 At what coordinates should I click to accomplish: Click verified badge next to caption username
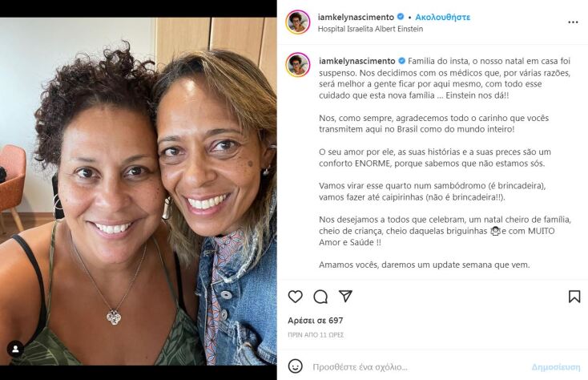(401, 61)
